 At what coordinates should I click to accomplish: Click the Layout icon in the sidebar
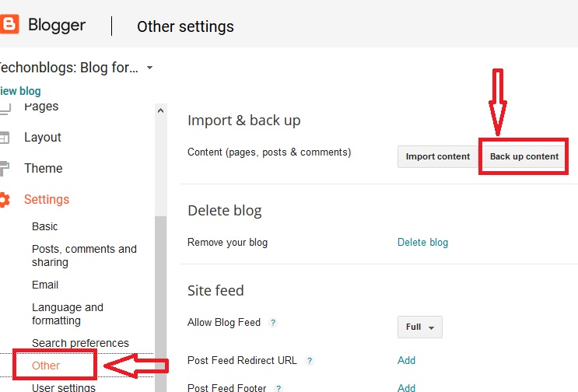5,138
